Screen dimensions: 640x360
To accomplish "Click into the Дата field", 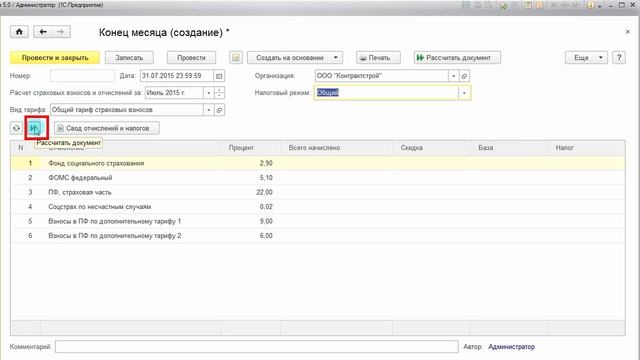I will click(176, 76).
